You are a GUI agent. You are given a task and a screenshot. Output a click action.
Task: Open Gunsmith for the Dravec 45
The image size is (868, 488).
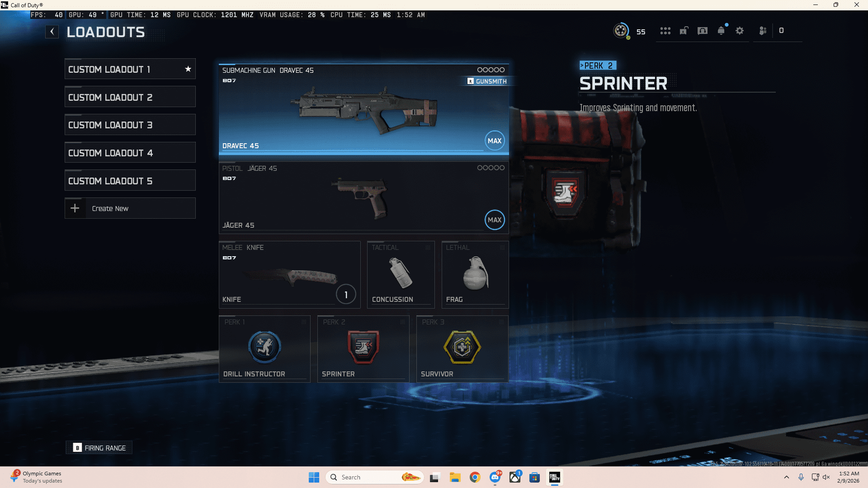[x=487, y=81]
